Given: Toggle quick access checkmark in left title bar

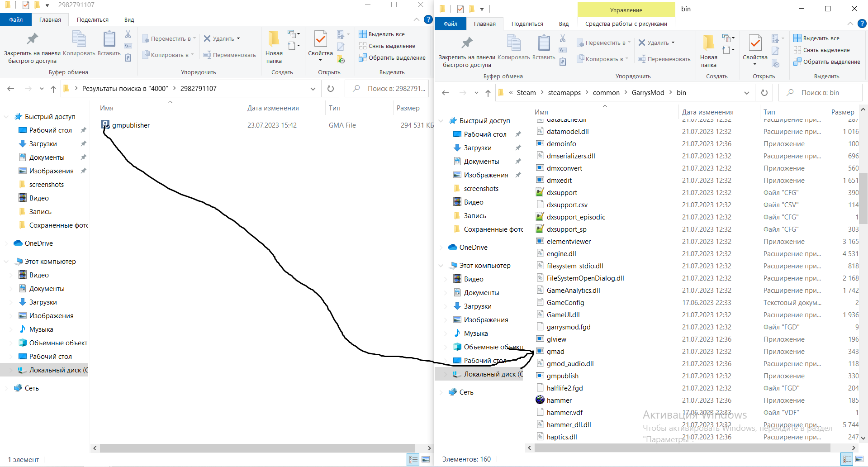Looking at the screenshot, I should (x=25, y=5).
